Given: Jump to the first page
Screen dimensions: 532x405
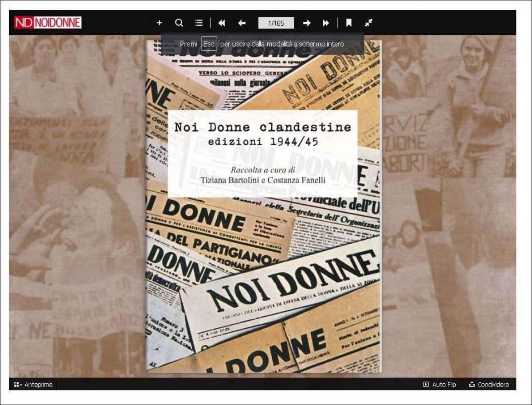Looking at the screenshot, I should pyautogui.click(x=222, y=23).
